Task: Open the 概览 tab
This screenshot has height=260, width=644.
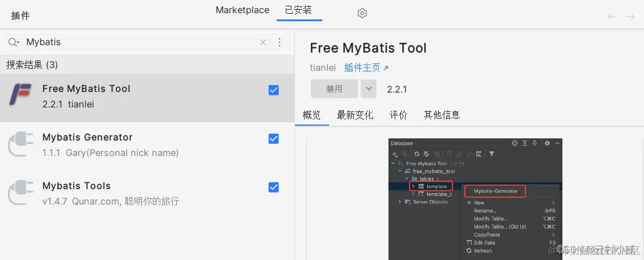Action: [311, 115]
